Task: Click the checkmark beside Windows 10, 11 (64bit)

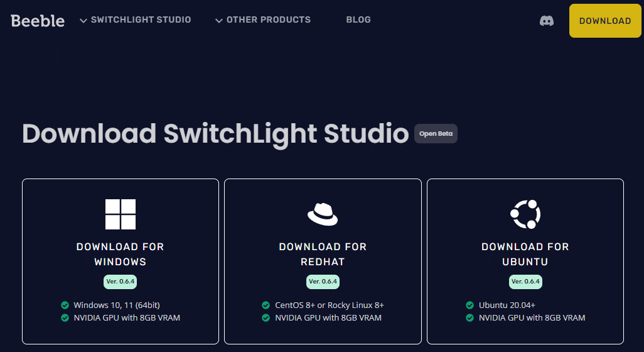Action: 65,305
